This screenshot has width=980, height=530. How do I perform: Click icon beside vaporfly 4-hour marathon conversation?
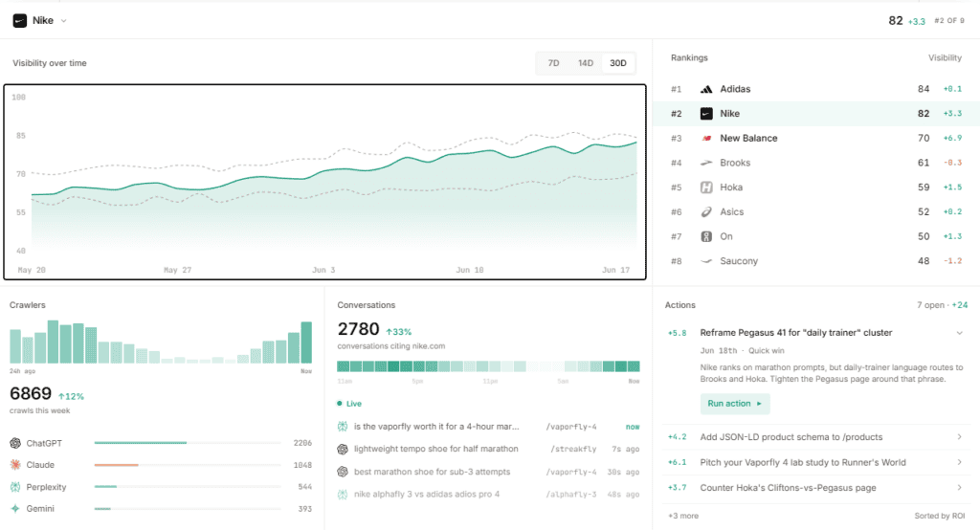click(x=343, y=427)
